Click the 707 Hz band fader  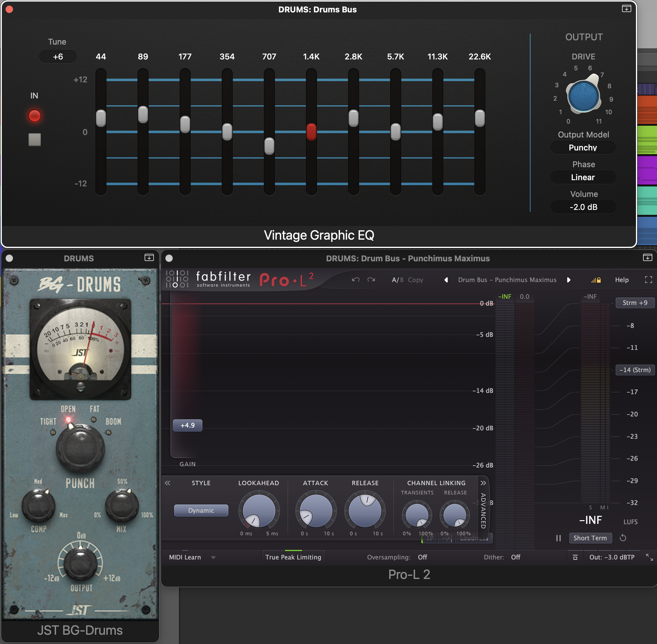point(269,146)
